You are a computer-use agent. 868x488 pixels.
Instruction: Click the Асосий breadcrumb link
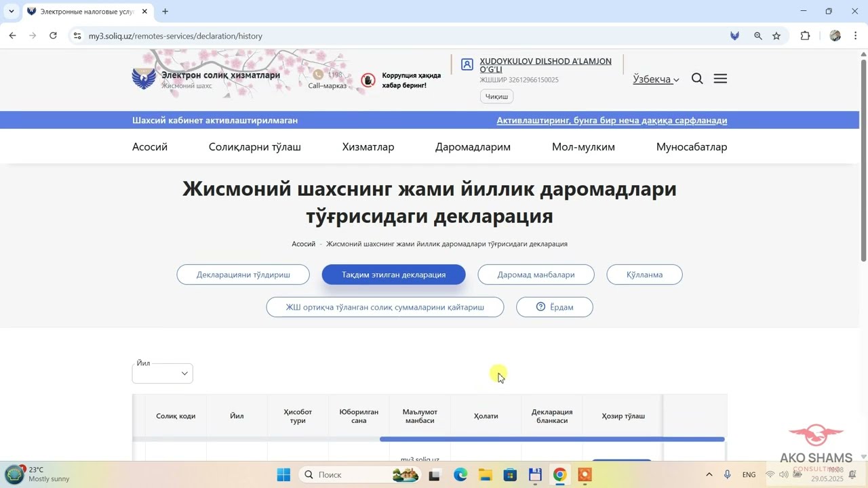tap(303, 244)
